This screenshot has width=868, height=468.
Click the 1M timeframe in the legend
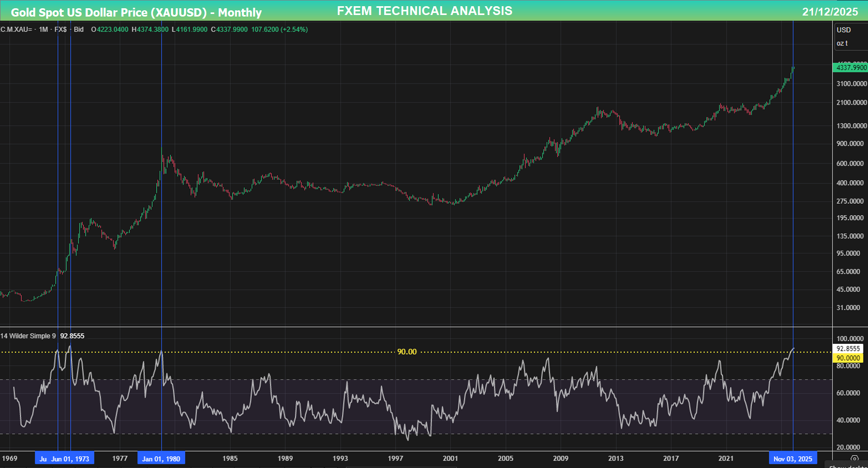pos(42,29)
